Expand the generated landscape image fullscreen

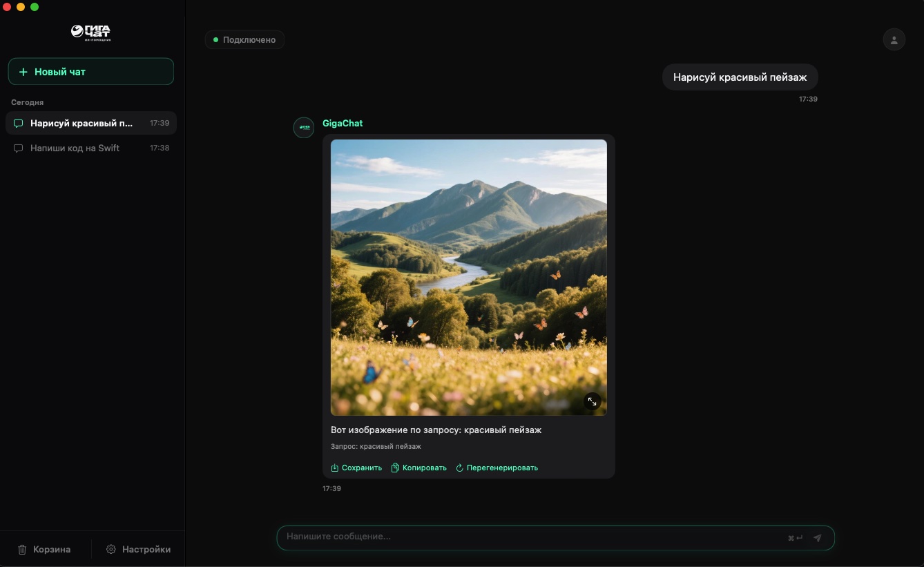[x=592, y=401]
